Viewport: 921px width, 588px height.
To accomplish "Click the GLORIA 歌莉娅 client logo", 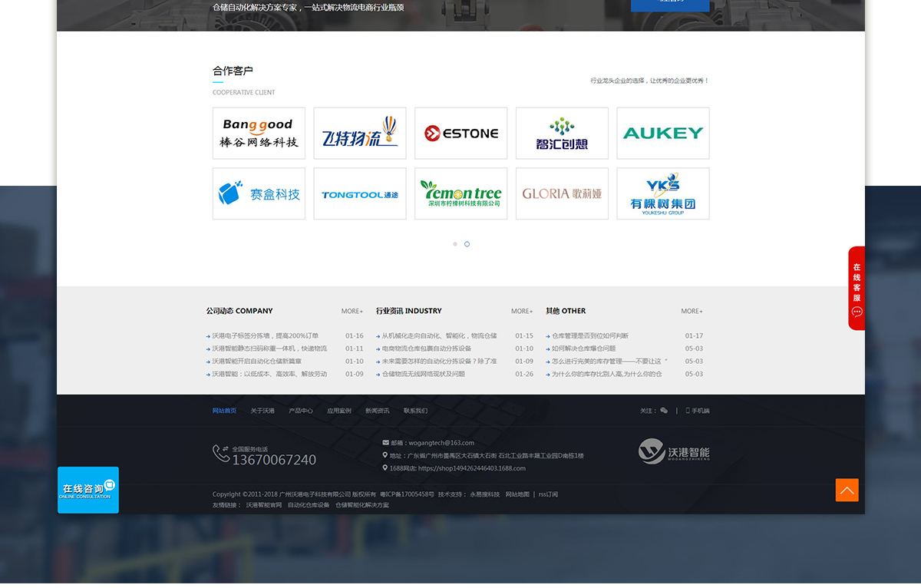I will 562,194.
